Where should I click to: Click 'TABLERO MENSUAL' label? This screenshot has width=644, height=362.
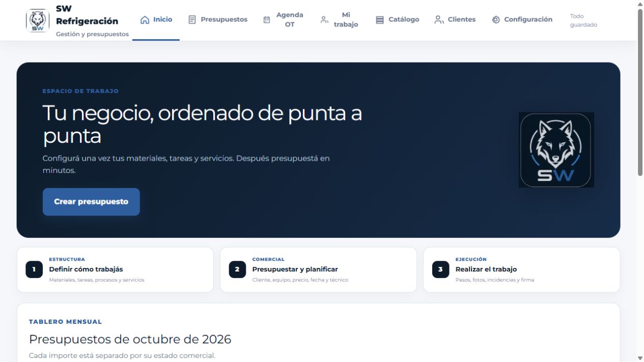(x=65, y=322)
